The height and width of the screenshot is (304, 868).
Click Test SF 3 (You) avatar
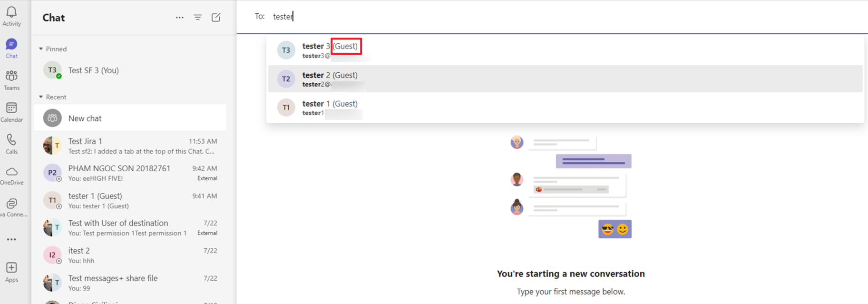[52, 70]
